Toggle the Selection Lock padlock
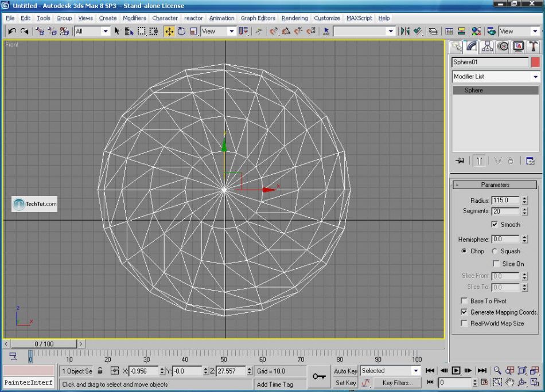This screenshot has width=545, height=392. tap(100, 370)
